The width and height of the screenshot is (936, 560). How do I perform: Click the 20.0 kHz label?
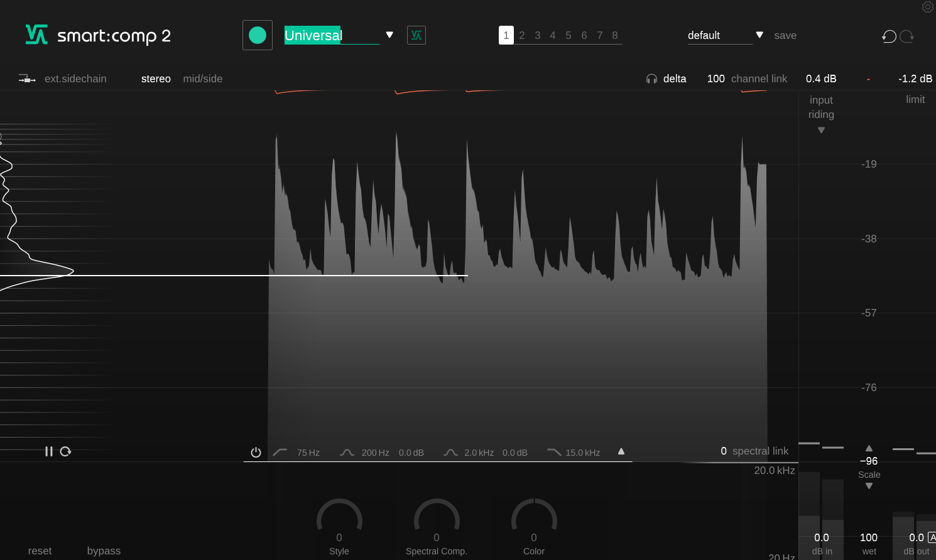click(x=775, y=470)
